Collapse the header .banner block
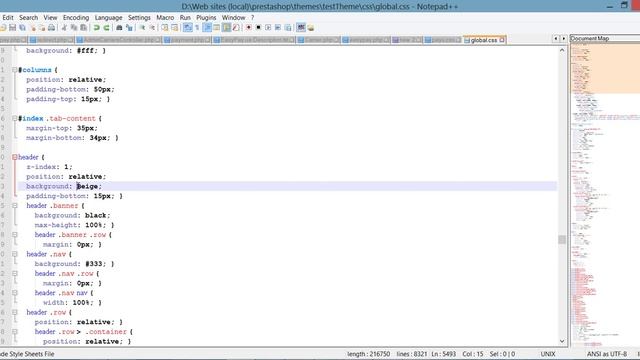 (x=15, y=206)
